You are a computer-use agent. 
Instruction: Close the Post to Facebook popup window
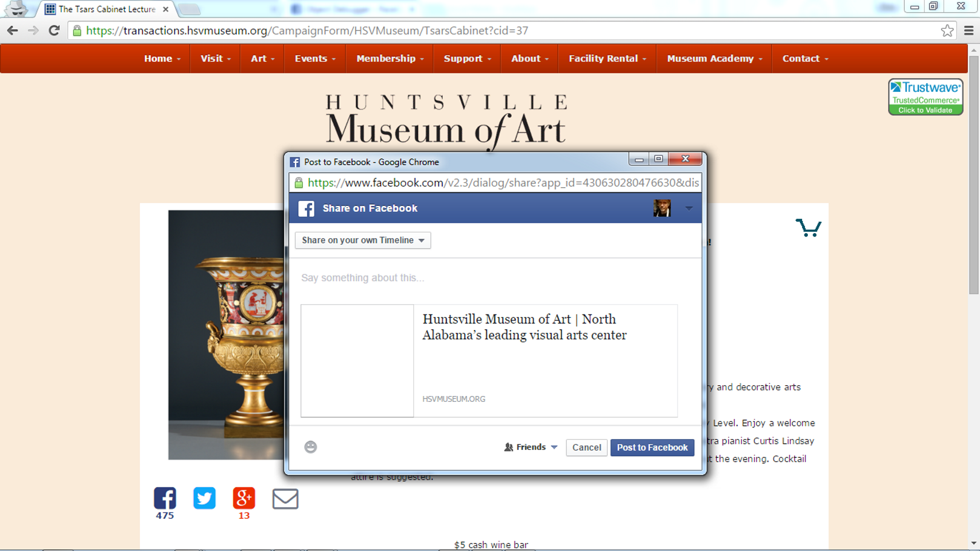coord(685,159)
